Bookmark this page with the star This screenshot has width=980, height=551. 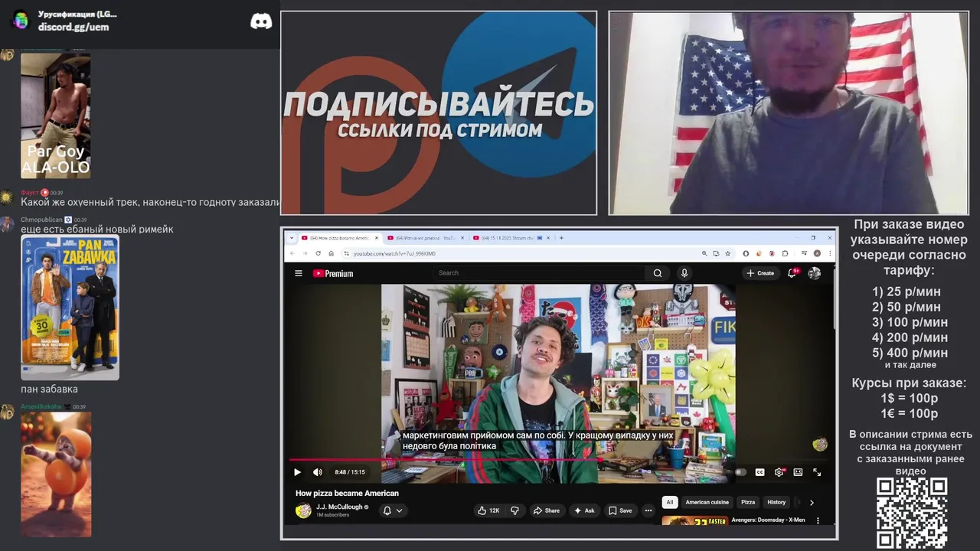click(727, 253)
